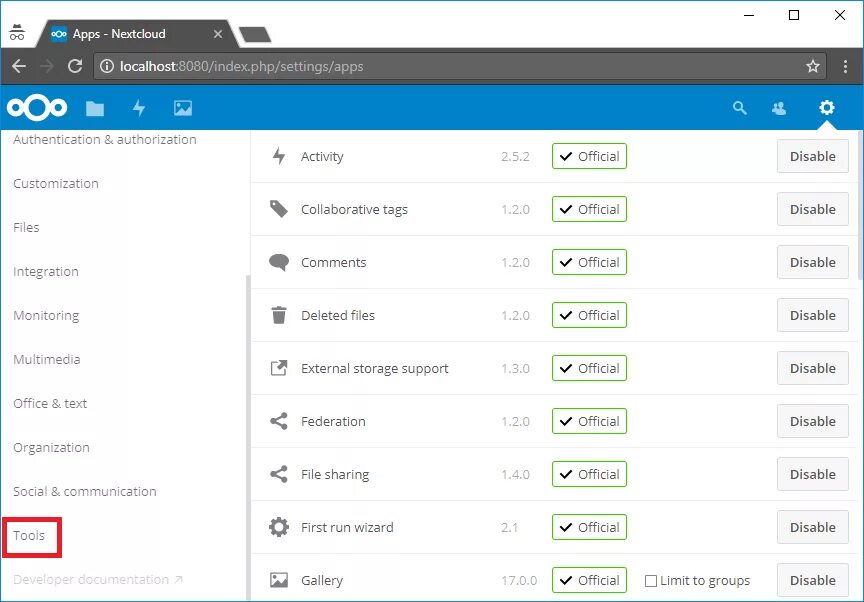Open the Authentication & authorization category
Screen dimensions: 864x602
coord(105,139)
